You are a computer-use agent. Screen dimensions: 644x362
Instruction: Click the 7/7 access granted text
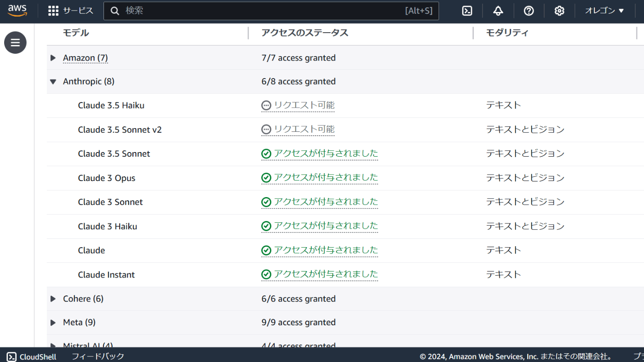tap(299, 58)
